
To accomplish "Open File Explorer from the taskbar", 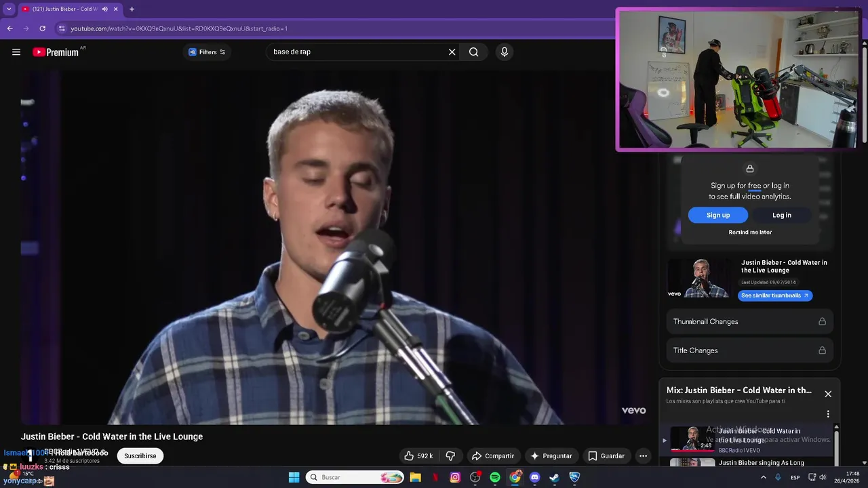I will (x=416, y=477).
